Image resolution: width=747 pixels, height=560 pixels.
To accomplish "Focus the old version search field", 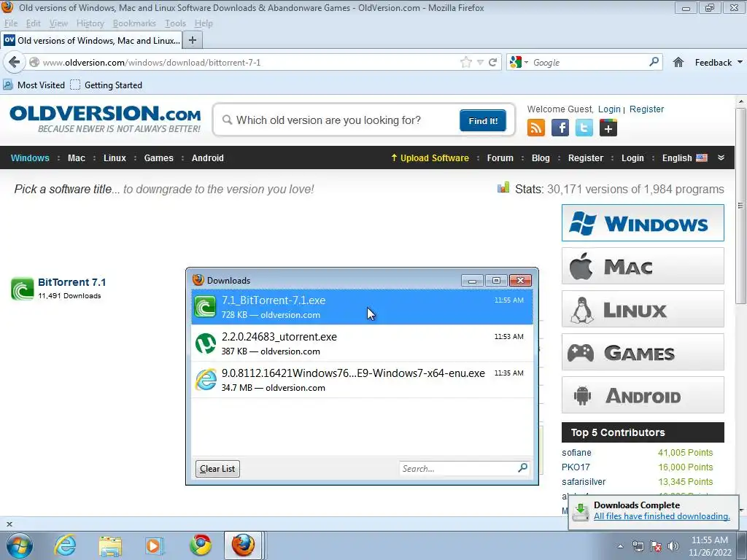I will [x=341, y=120].
